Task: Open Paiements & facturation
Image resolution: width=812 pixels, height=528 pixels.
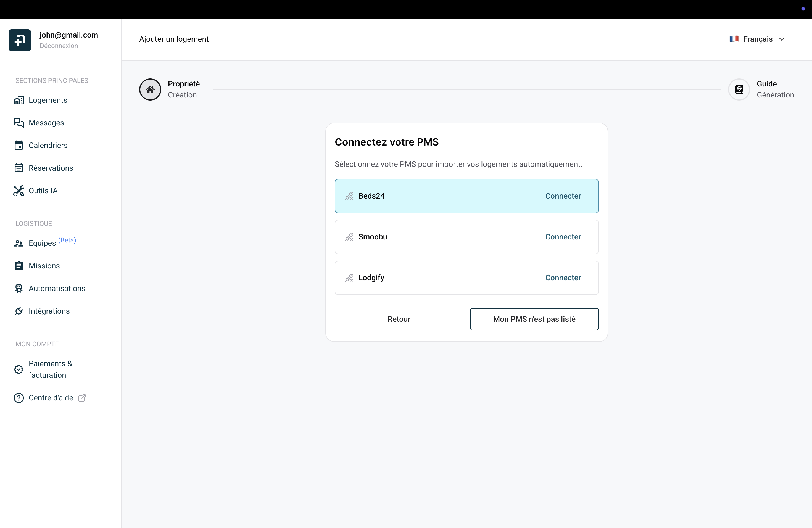Action: (50, 369)
